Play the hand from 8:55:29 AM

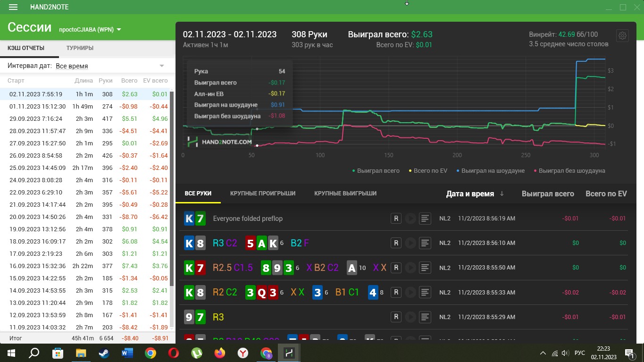coord(410,317)
